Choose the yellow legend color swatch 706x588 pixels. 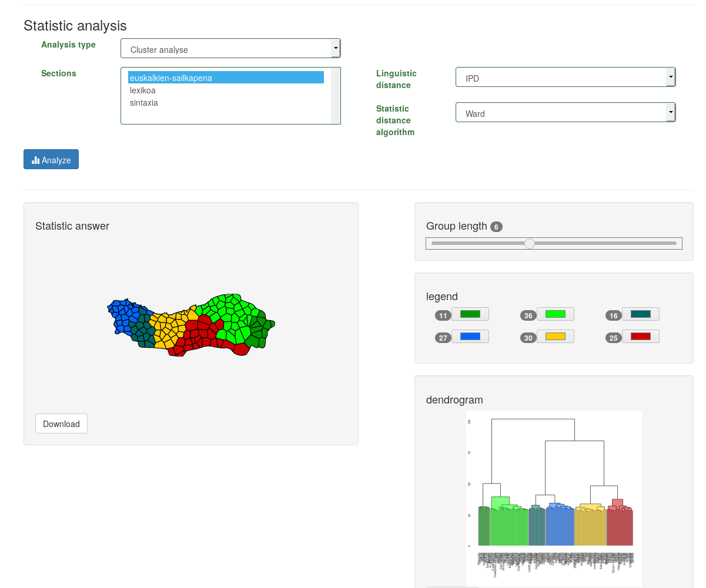(x=555, y=337)
